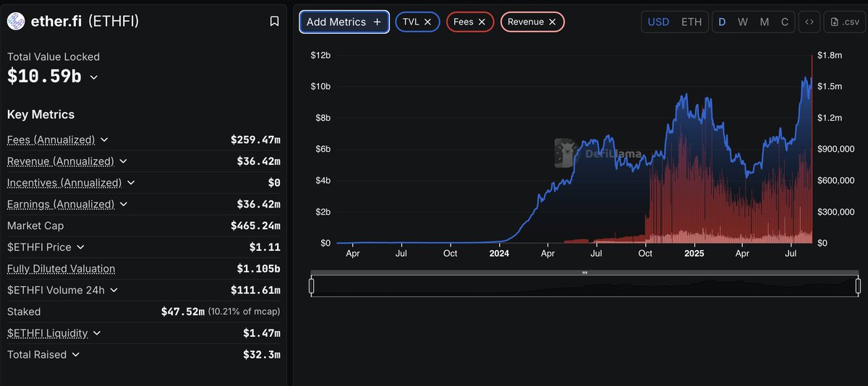Image resolution: width=868 pixels, height=386 pixels.
Task: Click the Fully Diluted Valuation label
Action: coord(61,269)
